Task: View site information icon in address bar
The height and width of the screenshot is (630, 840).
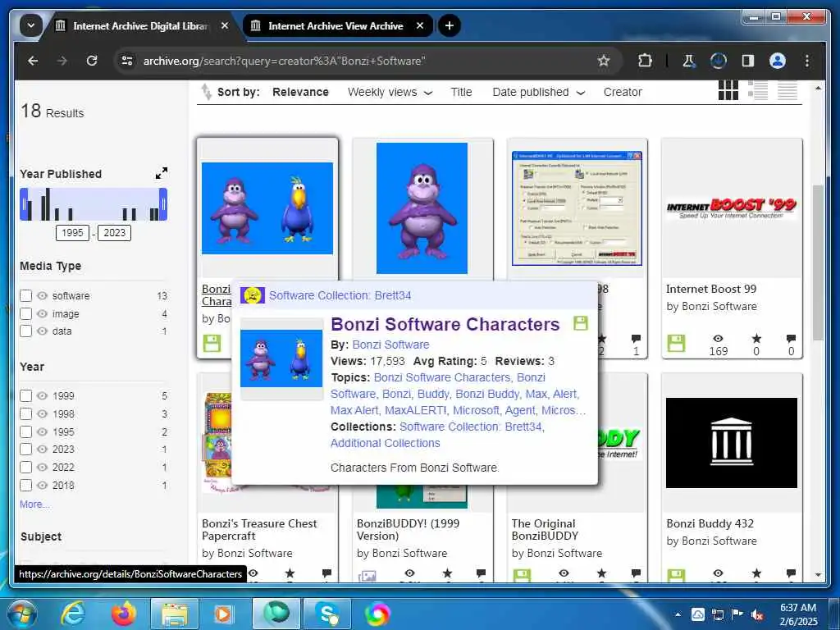Action: pos(127,61)
